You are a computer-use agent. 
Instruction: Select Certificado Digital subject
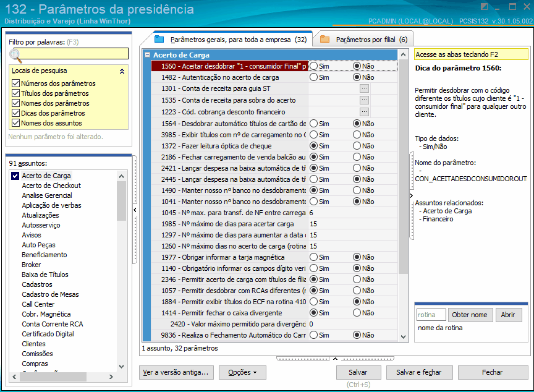[x=48, y=334]
